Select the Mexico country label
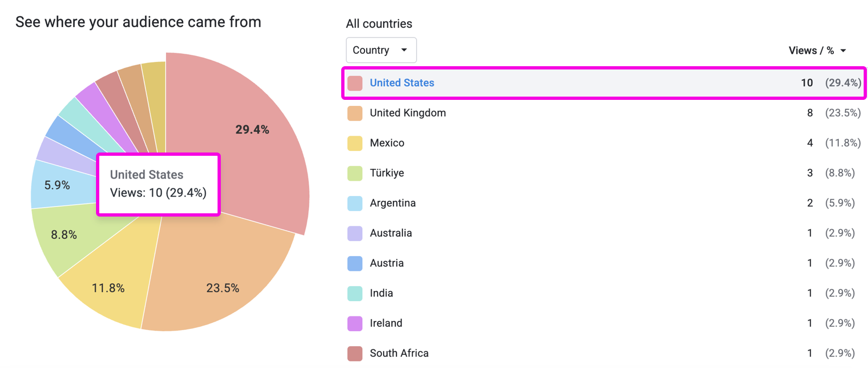The height and width of the screenshot is (368, 868). coord(387,143)
